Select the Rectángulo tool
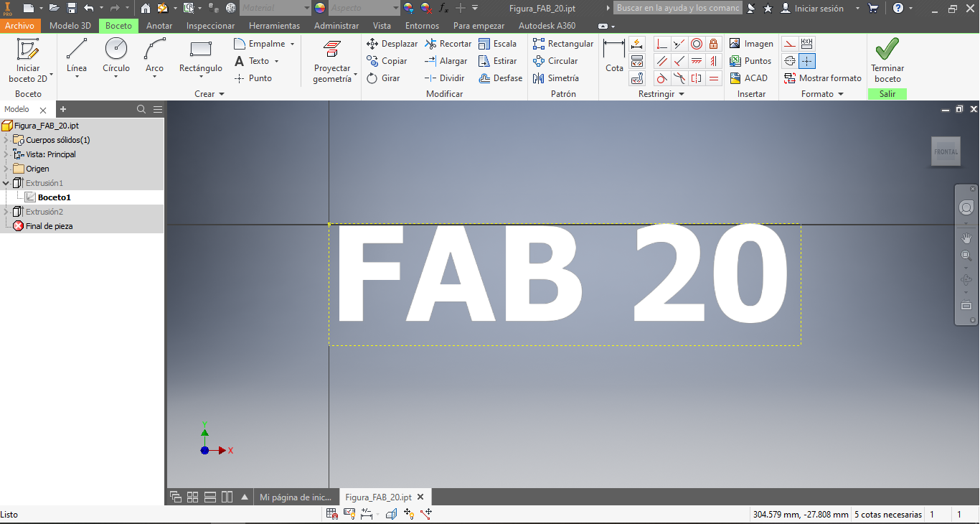Screen dimensions: 980x524 tap(201, 56)
